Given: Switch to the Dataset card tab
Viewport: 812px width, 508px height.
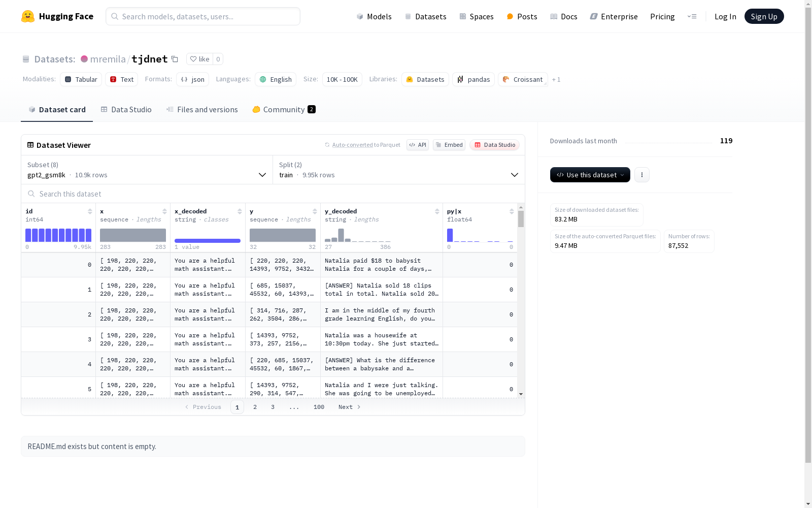Looking at the screenshot, I should (x=57, y=110).
